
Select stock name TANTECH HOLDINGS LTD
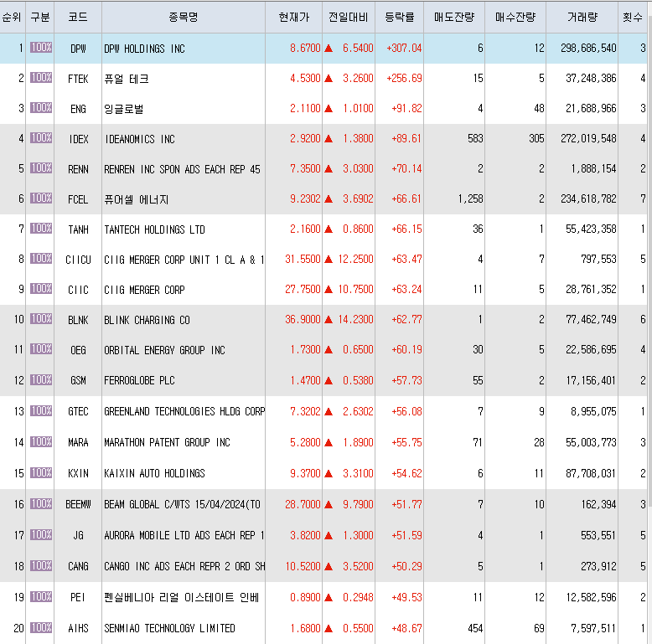point(154,229)
